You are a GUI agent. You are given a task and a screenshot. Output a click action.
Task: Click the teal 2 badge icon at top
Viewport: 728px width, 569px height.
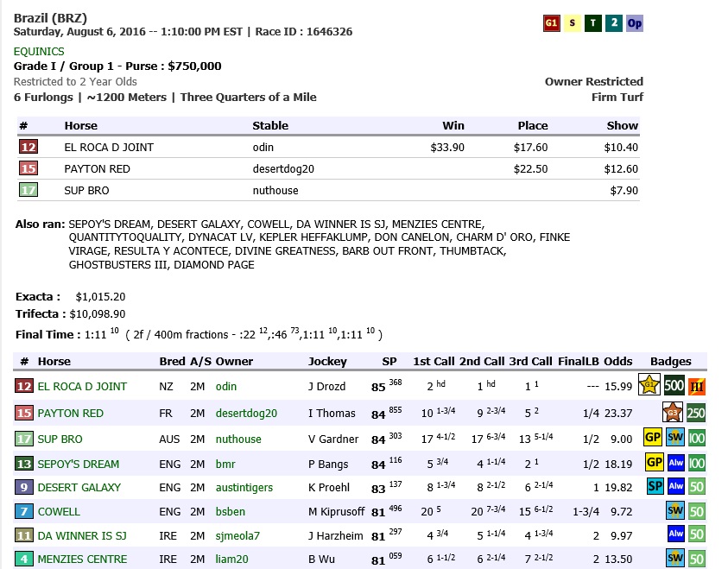click(x=614, y=23)
